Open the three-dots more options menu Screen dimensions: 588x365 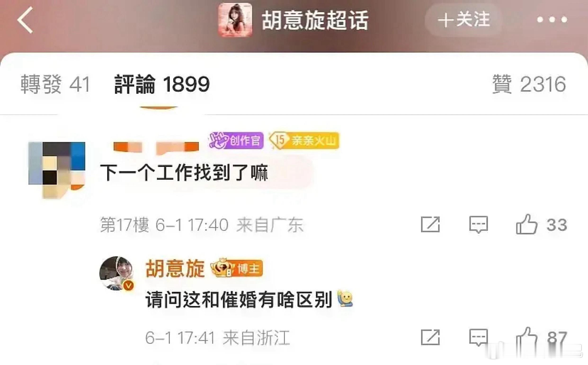pos(552,20)
